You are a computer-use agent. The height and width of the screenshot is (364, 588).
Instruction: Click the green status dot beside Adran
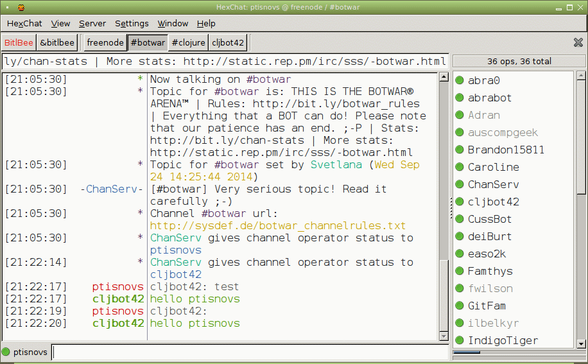(460, 115)
